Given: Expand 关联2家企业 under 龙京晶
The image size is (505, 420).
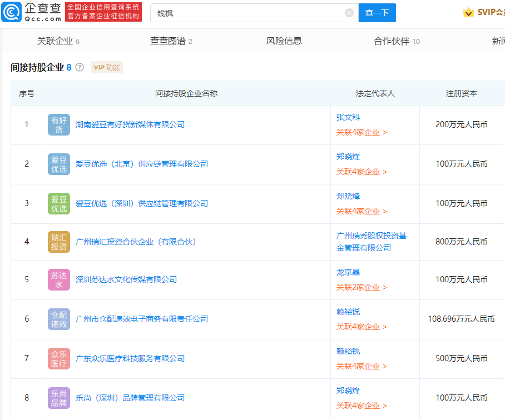Looking at the screenshot, I should click(x=361, y=287).
